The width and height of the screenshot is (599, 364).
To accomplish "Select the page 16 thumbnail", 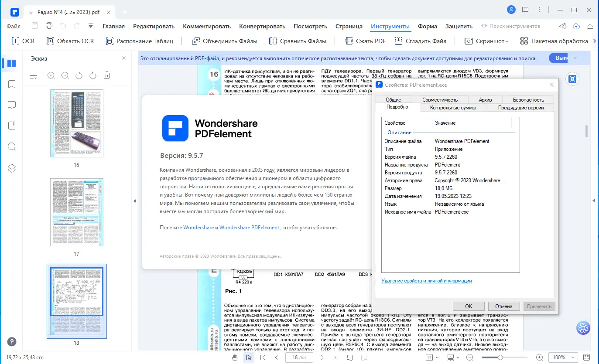I will pyautogui.click(x=77, y=123).
